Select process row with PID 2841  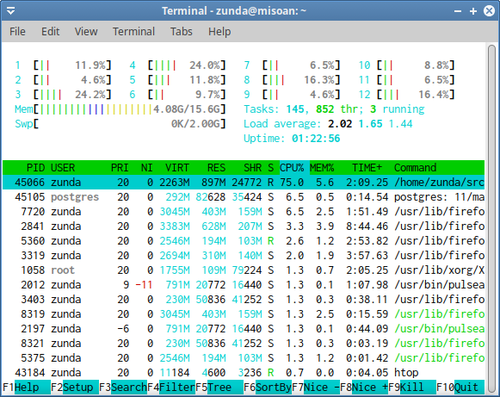click(x=244, y=226)
